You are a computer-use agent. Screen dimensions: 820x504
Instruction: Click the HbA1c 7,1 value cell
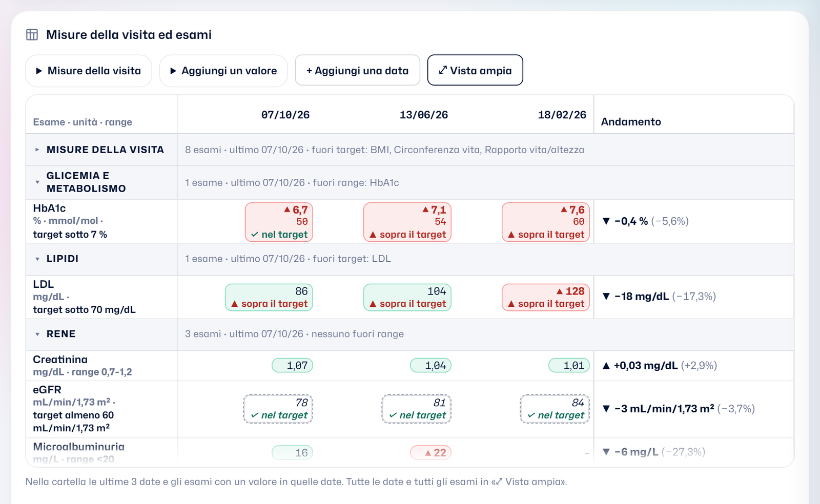(407, 222)
